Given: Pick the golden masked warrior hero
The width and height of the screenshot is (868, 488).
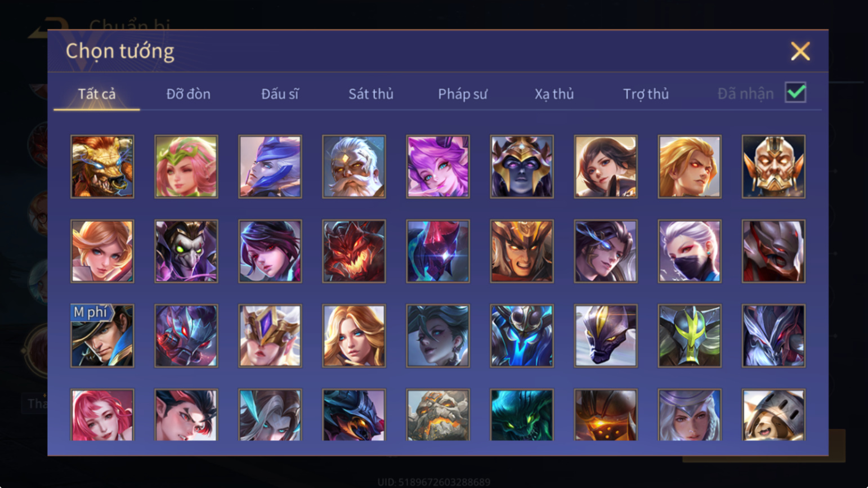Looking at the screenshot, I should point(773,167).
